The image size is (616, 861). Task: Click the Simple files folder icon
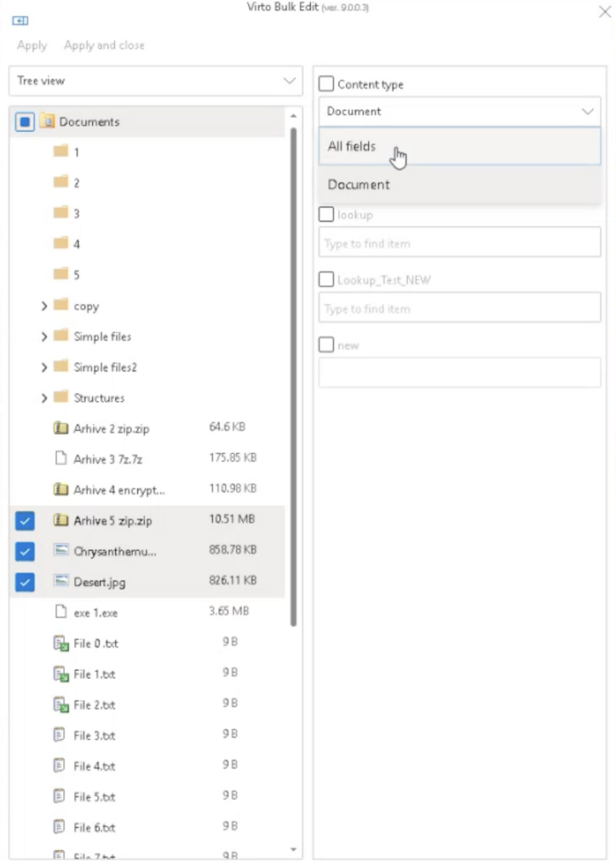point(61,335)
